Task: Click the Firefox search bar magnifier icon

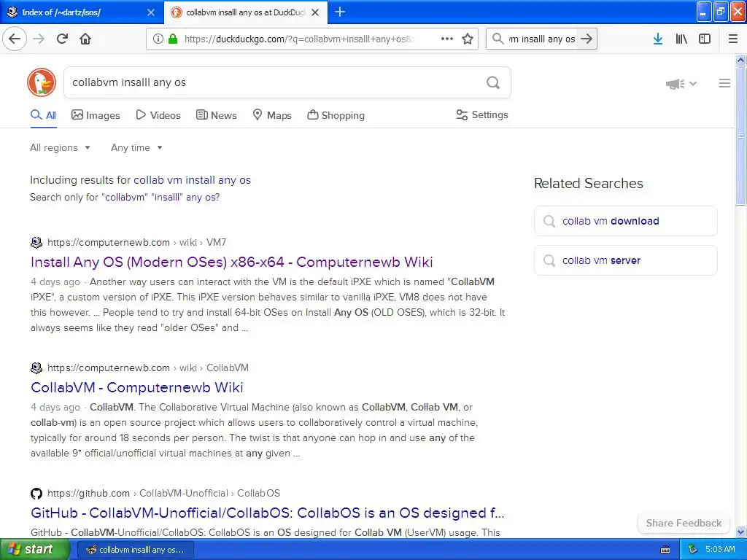Action: click(x=498, y=39)
